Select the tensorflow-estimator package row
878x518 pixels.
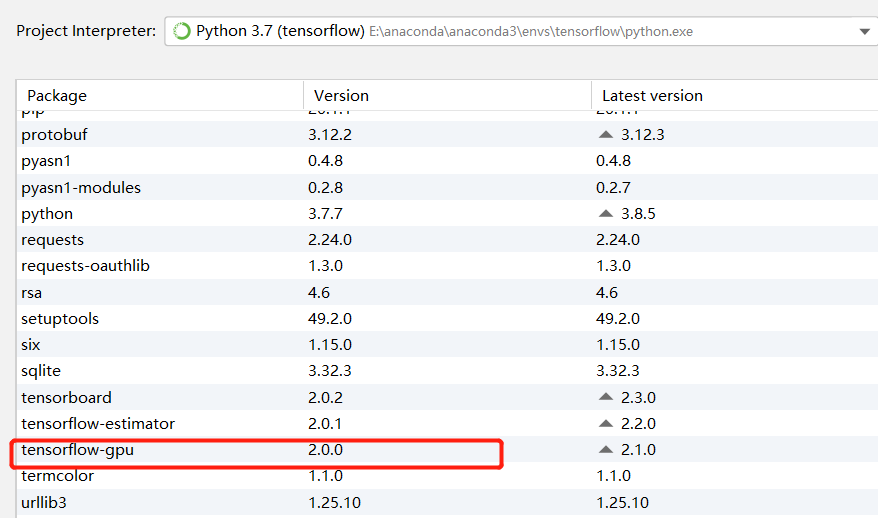coord(447,423)
